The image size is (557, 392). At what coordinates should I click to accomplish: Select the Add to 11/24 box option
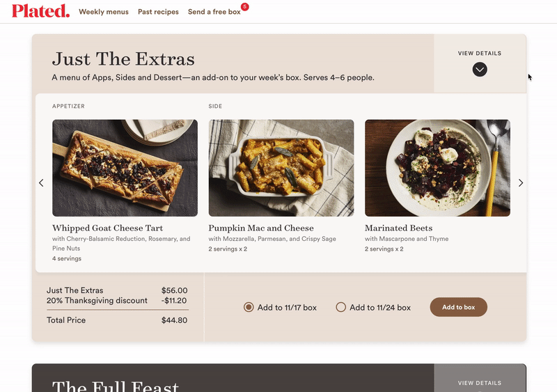point(341,307)
